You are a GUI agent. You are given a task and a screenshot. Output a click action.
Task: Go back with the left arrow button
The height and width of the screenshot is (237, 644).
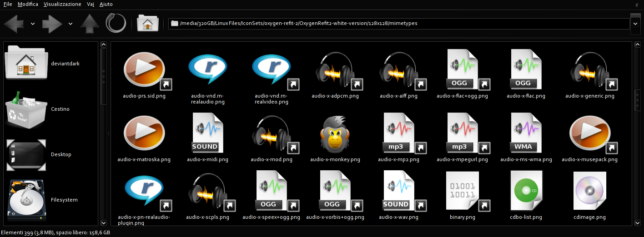(x=14, y=23)
